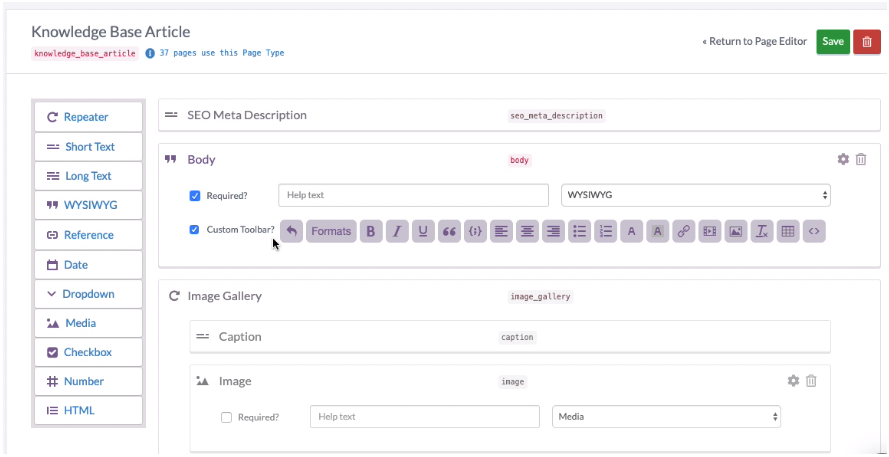Screen dimensions: 889x457
Task: Click the Body help text input
Action: [413, 195]
